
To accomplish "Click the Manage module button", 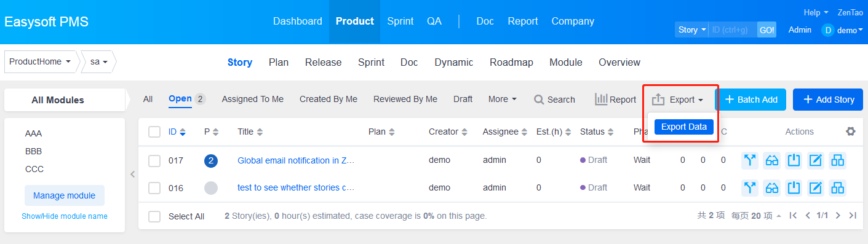I will pyautogui.click(x=65, y=195).
